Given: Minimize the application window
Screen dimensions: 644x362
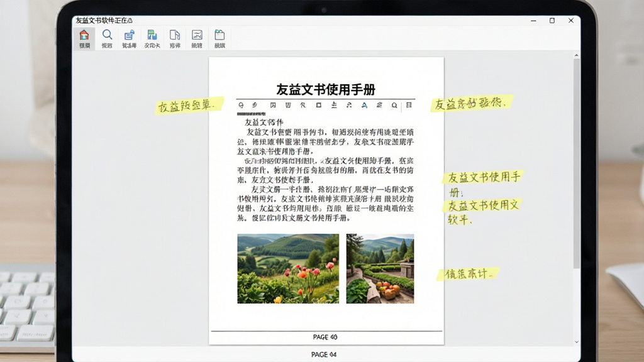Looking at the screenshot, I should [x=533, y=21].
